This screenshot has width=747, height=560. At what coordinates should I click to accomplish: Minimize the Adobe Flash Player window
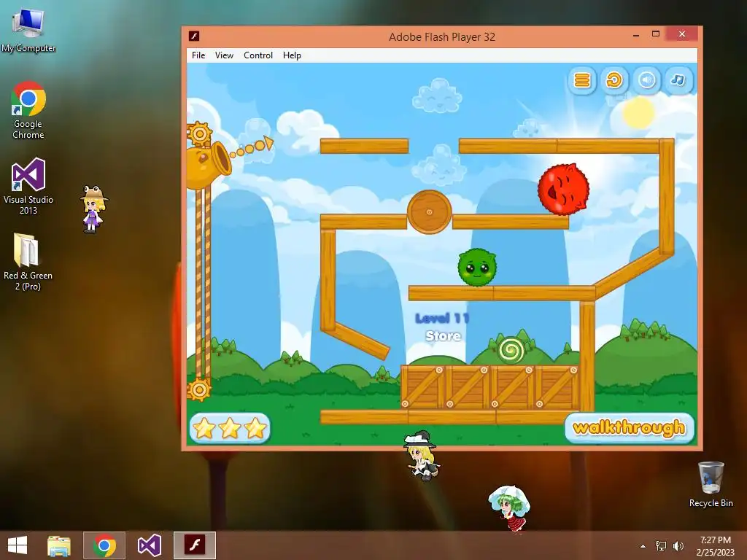[636, 35]
